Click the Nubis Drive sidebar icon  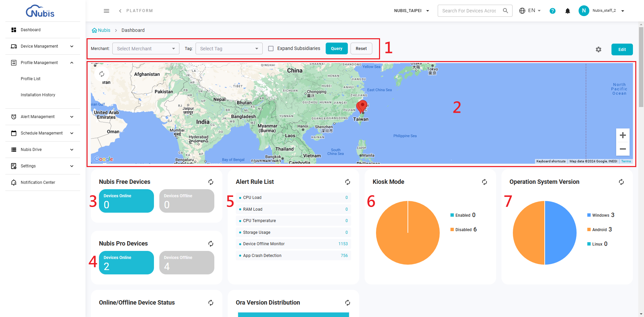[x=14, y=150]
